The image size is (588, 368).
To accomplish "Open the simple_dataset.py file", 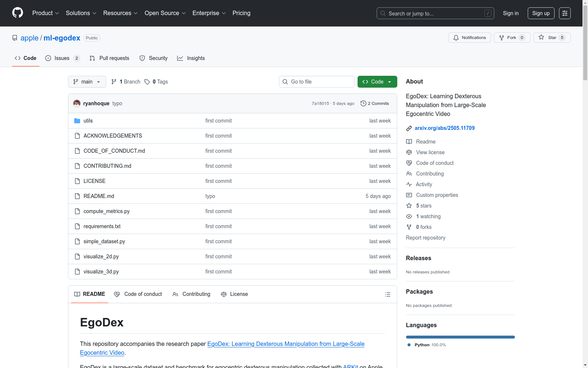I will [104, 241].
